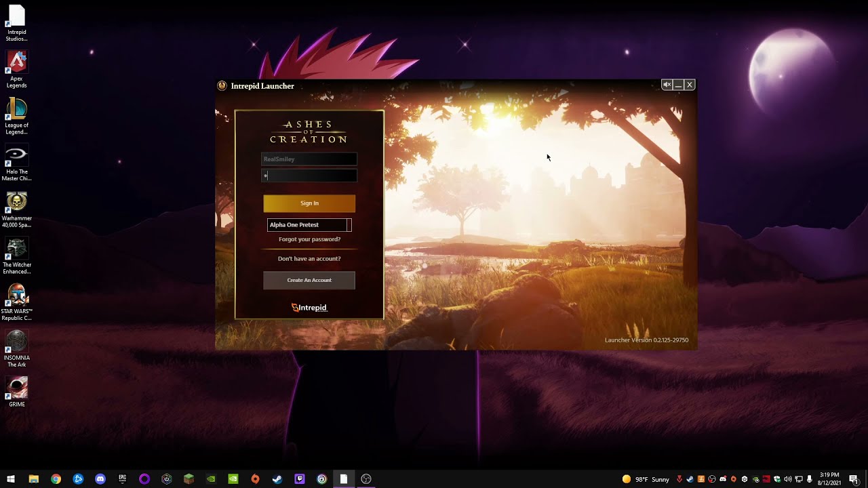The height and width of the screenshot is (488, 868).
Task: Click the gold Sign In button
Action: pos(309,203)
